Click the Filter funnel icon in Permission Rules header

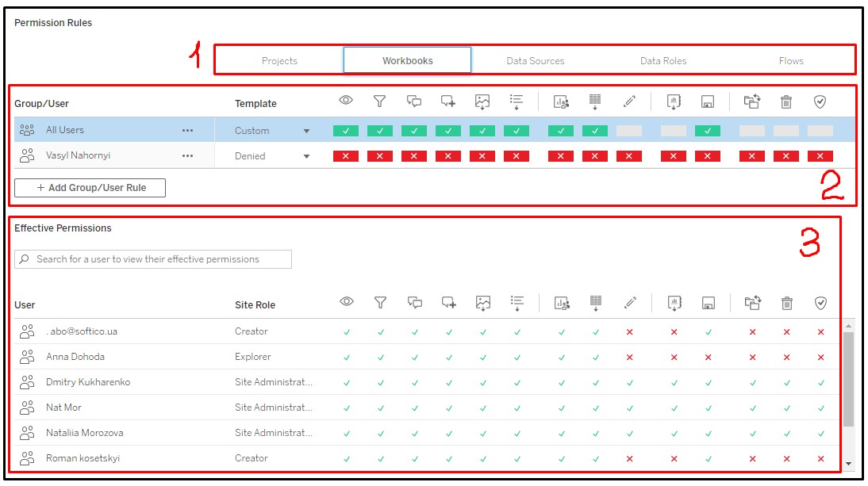(380, 101)
